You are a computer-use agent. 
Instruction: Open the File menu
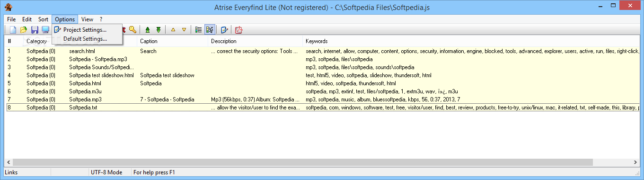tap(11, 19)
